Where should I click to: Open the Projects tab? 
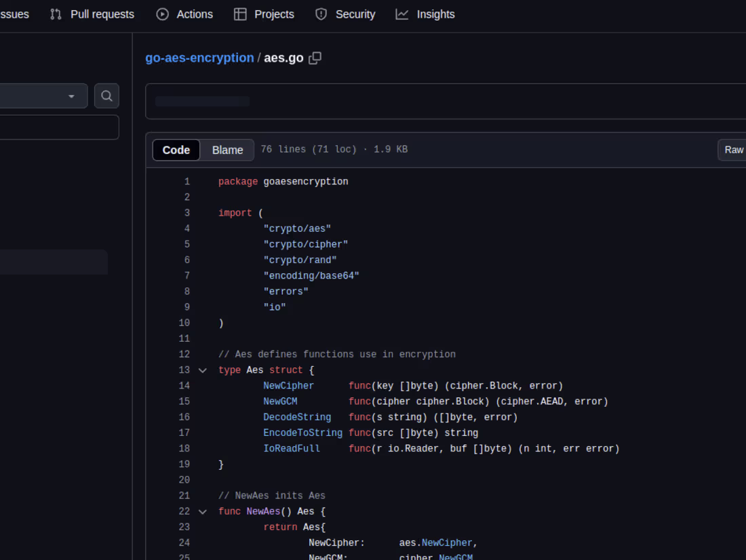[264, 14]
